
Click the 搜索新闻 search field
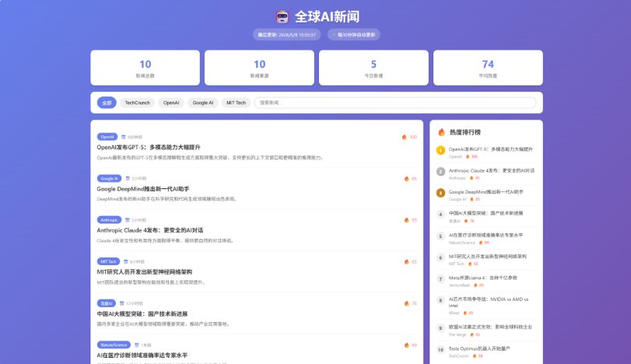coord(395,103)
